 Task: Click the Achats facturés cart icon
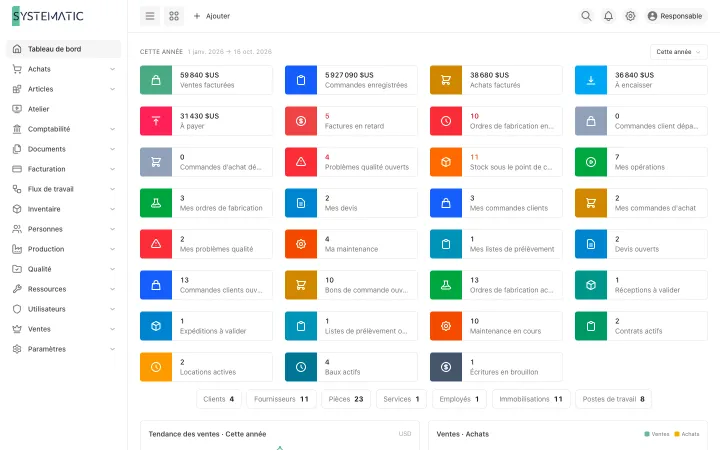tap(446, 80)
